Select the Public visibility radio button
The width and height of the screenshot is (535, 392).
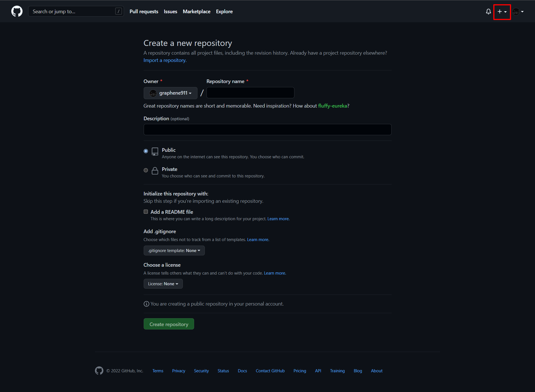click(146, 151)
